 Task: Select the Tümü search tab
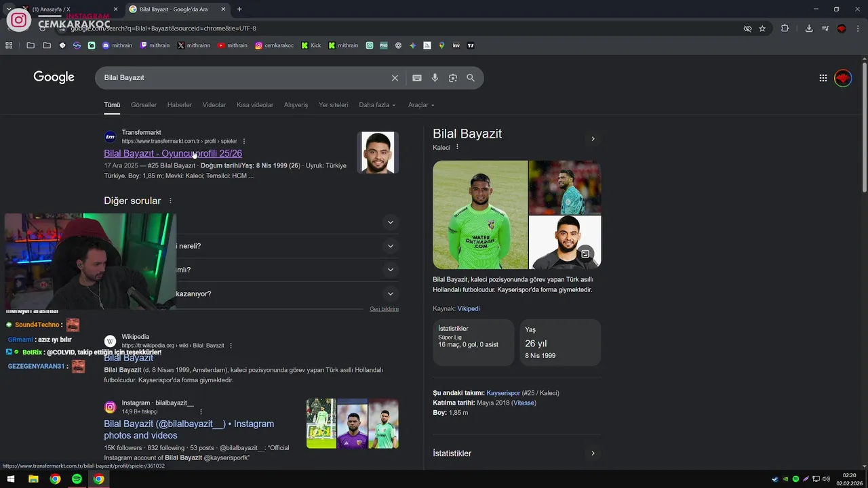[x=112, y=105]
